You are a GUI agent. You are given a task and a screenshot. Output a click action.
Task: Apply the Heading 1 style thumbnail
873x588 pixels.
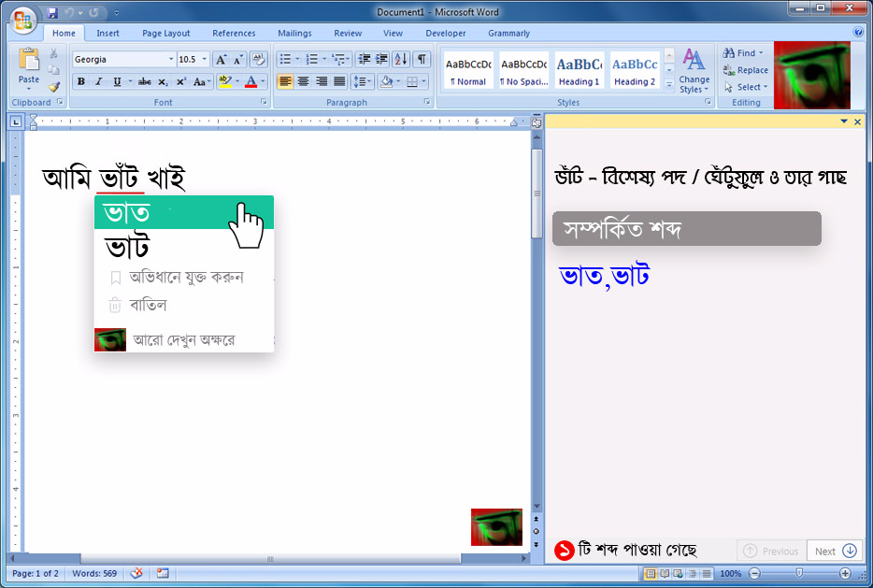[579, 70]
